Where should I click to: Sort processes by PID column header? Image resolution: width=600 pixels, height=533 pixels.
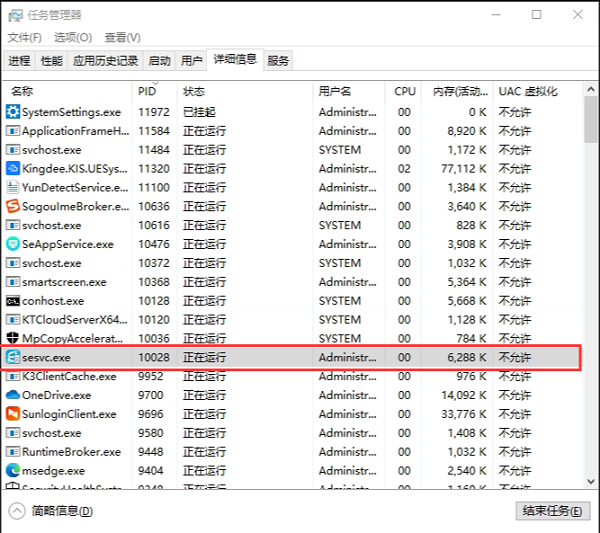(x=147, y=91)
